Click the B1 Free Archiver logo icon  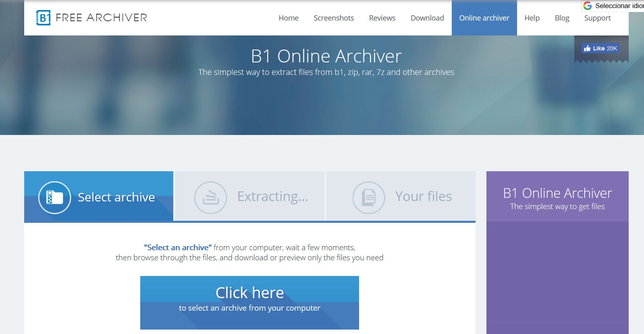(43, 18)
